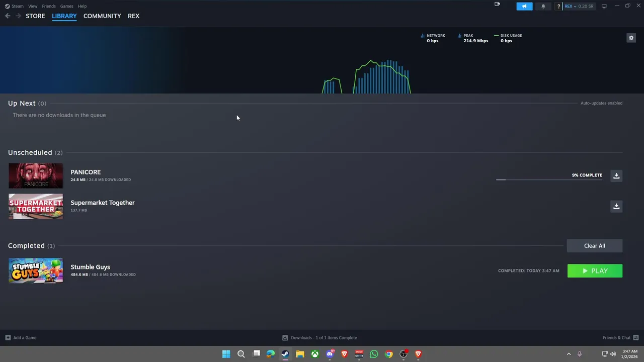Click the Clear All button

pyautogui.click(x=595, y=246)
